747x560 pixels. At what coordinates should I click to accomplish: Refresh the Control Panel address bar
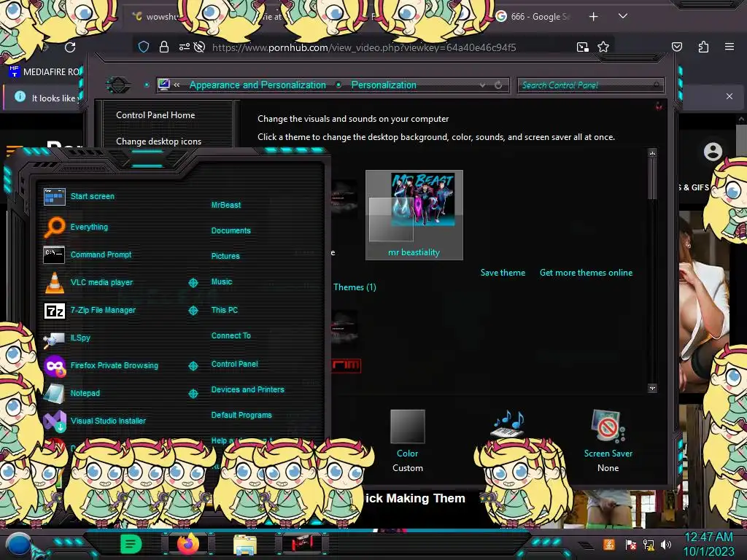click(498, 85)
